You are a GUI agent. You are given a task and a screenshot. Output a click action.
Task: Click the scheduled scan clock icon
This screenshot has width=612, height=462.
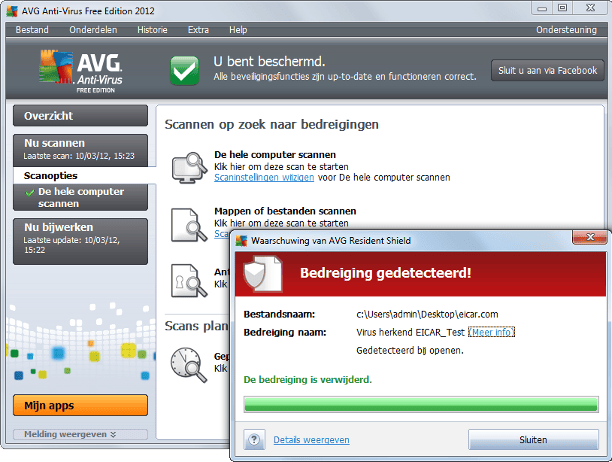click(x=189, y=364)
